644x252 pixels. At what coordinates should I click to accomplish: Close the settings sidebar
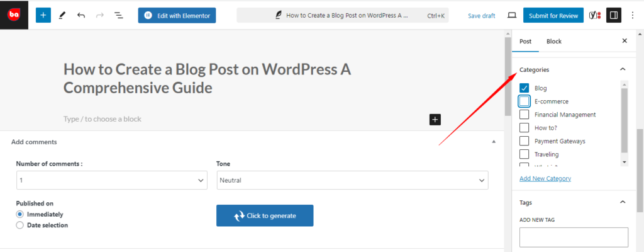(x=625, y=41)
